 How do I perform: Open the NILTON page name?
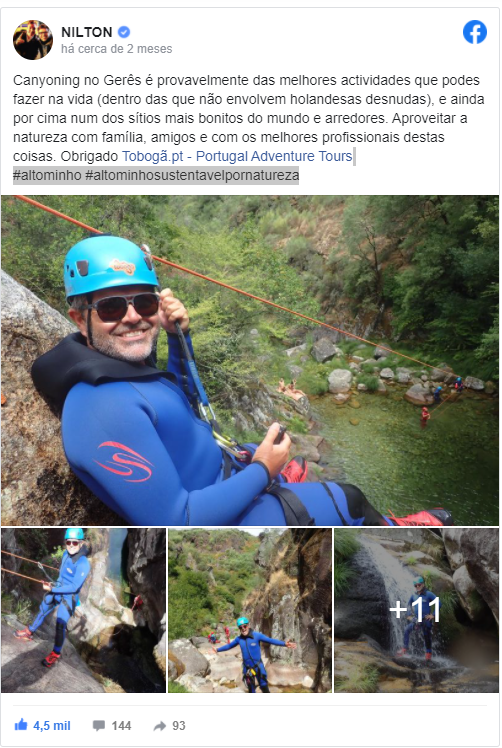click(x=87, y=32)
